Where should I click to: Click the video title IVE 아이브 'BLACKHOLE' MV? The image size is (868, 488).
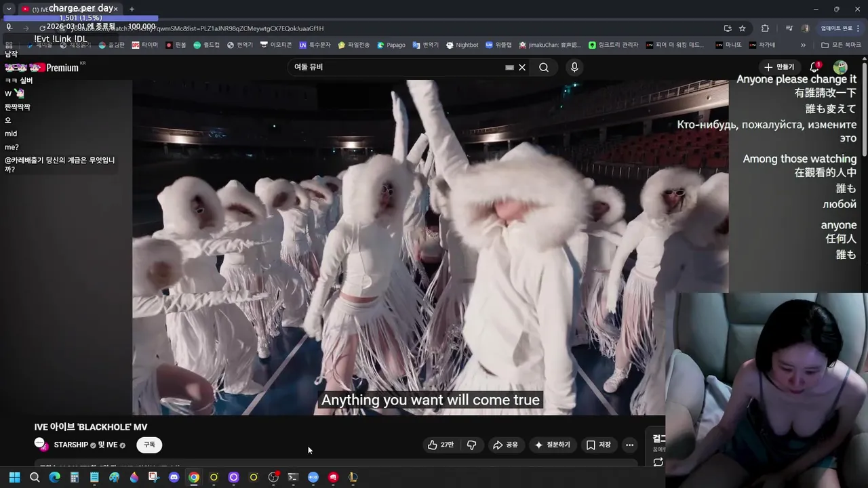[91, 427]
